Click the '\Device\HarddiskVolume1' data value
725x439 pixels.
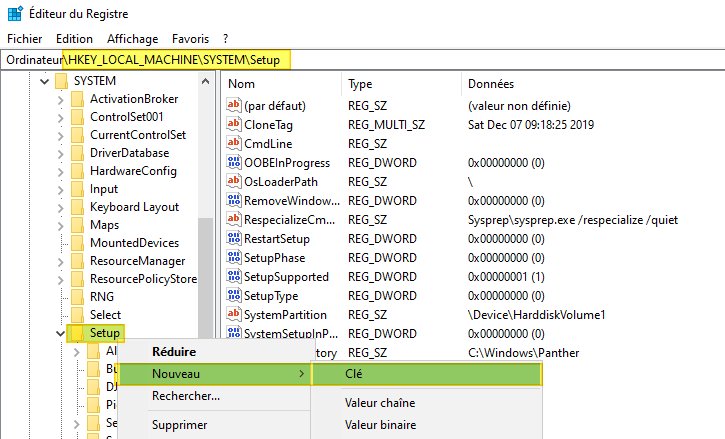(x=536, y=315)
